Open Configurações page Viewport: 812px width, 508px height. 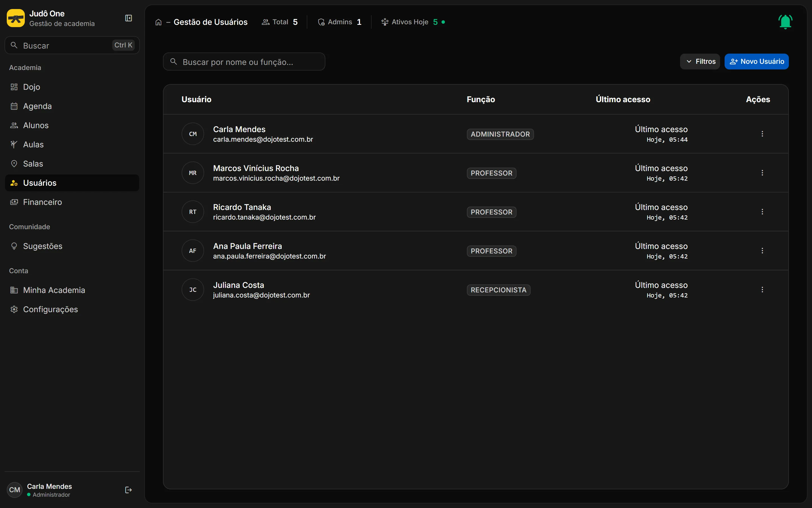coord(72,309)
